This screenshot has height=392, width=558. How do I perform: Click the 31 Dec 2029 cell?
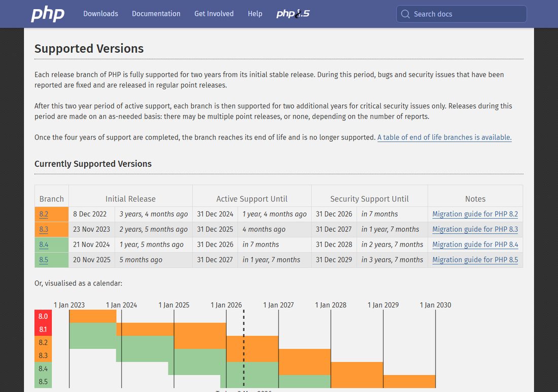point(334,260)
